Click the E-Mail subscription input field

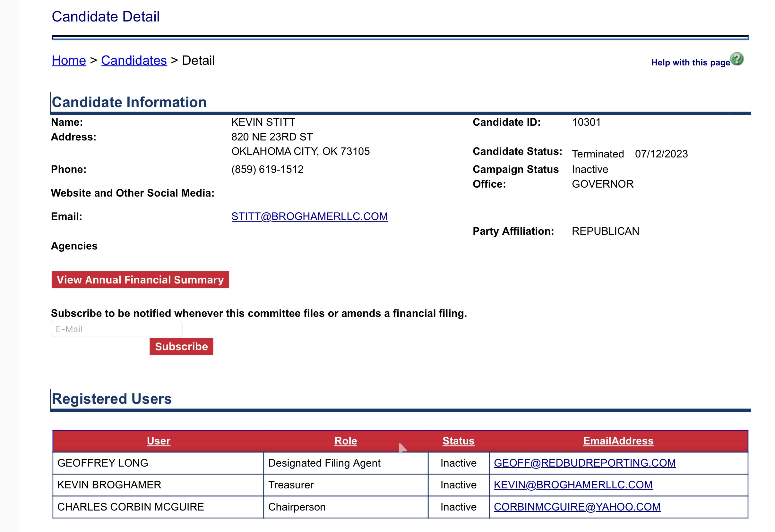tap(116, 329)
